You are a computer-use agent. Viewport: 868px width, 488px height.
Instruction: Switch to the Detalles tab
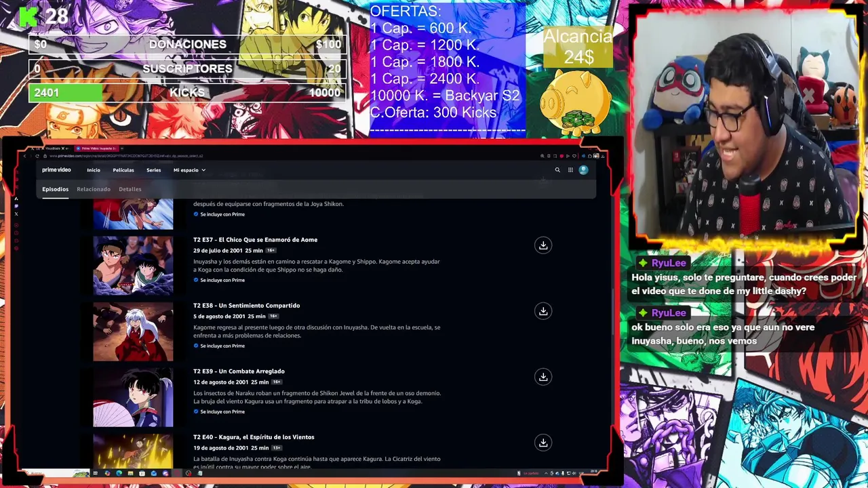tap(130, 189)
